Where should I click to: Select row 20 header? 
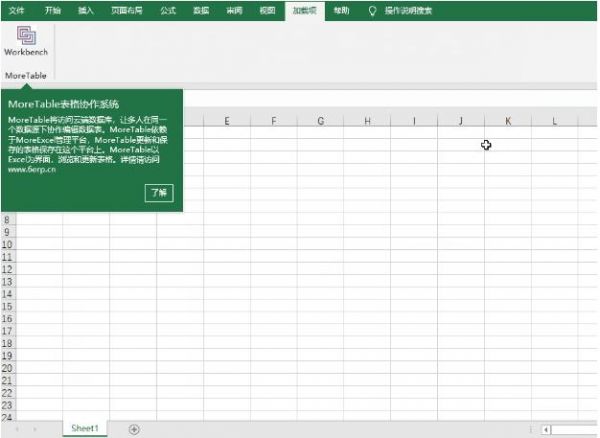pos(7,368)
